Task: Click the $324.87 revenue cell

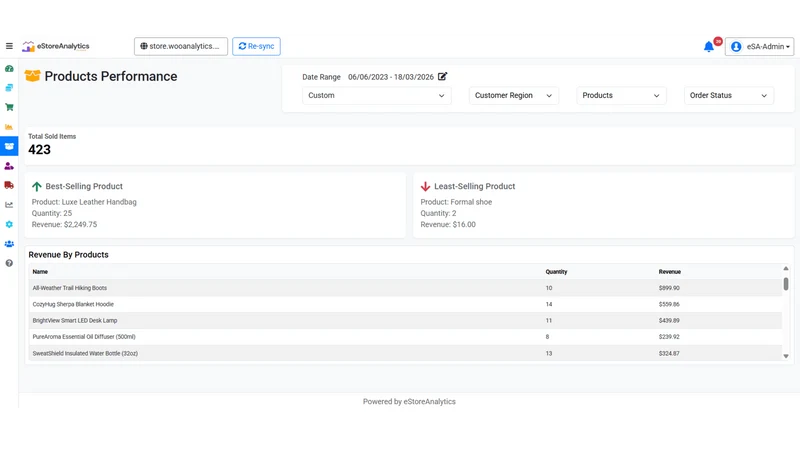Action: 669,354
